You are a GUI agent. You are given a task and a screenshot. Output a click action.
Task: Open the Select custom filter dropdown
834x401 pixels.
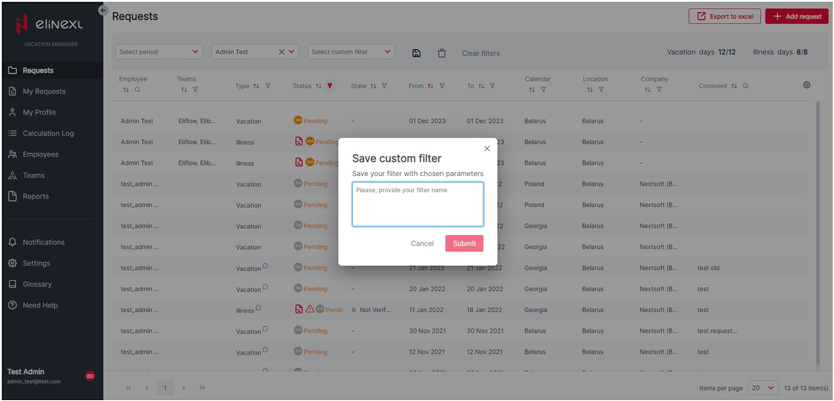(350, 52)
